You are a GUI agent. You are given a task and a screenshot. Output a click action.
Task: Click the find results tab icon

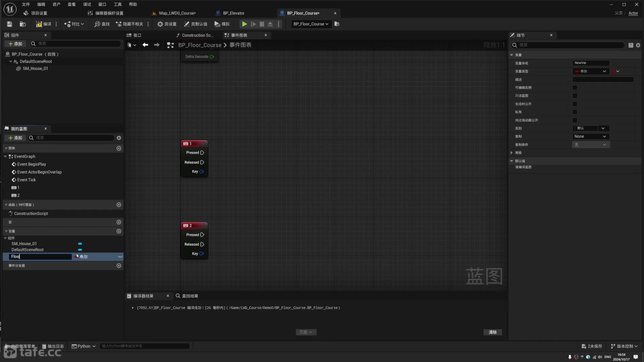pyautogui.click(x=178, y=295)
